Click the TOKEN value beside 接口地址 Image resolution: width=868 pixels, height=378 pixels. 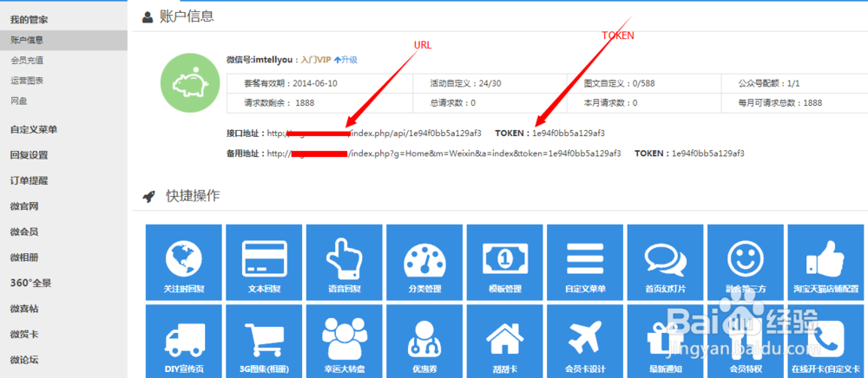point(569,134)
